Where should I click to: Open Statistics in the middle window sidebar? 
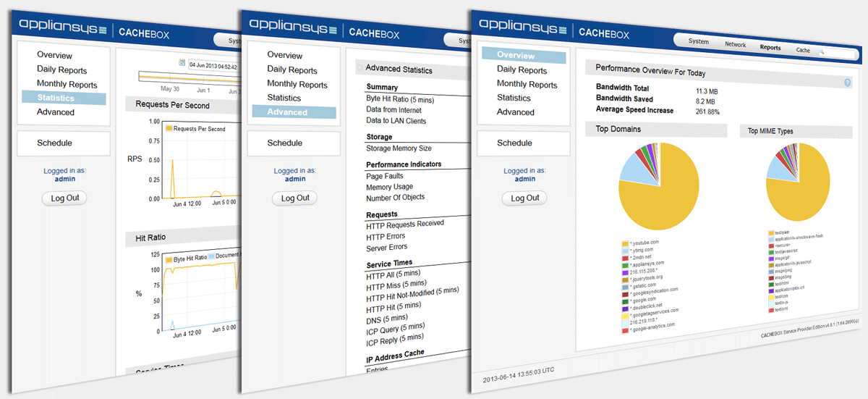[x=284, y=98]
